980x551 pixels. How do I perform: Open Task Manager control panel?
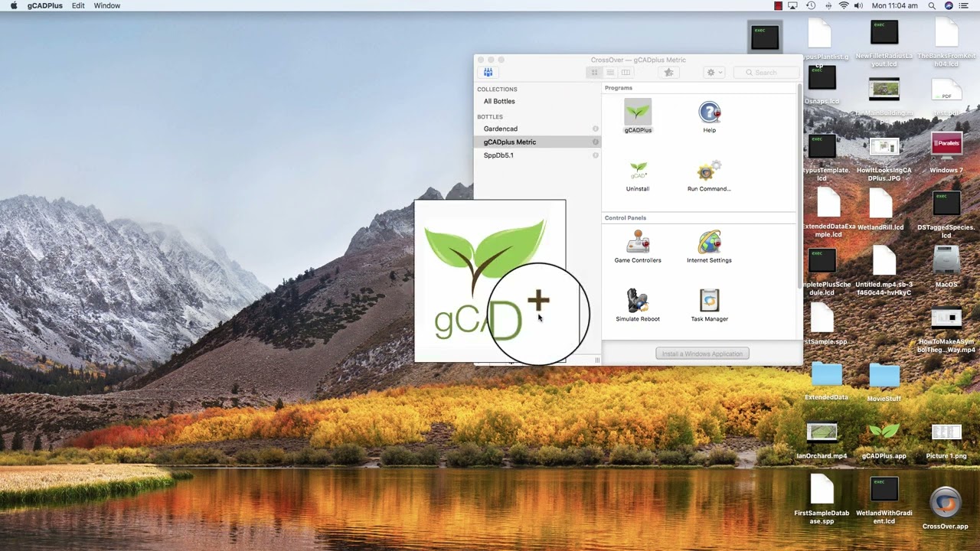(709, 302)
